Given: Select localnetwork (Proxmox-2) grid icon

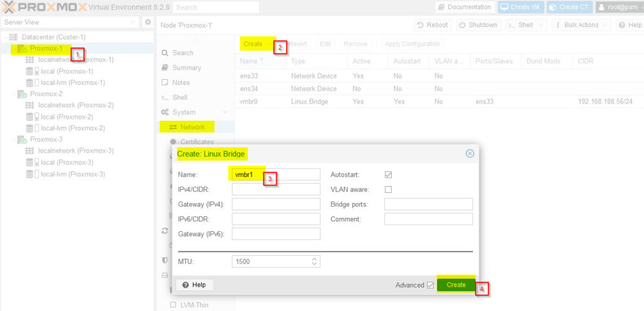Looking at the screenshot, I should [30, 106].
